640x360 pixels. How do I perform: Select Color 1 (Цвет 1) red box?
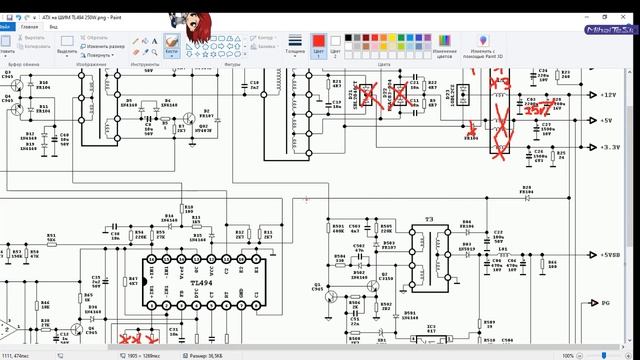318,46
